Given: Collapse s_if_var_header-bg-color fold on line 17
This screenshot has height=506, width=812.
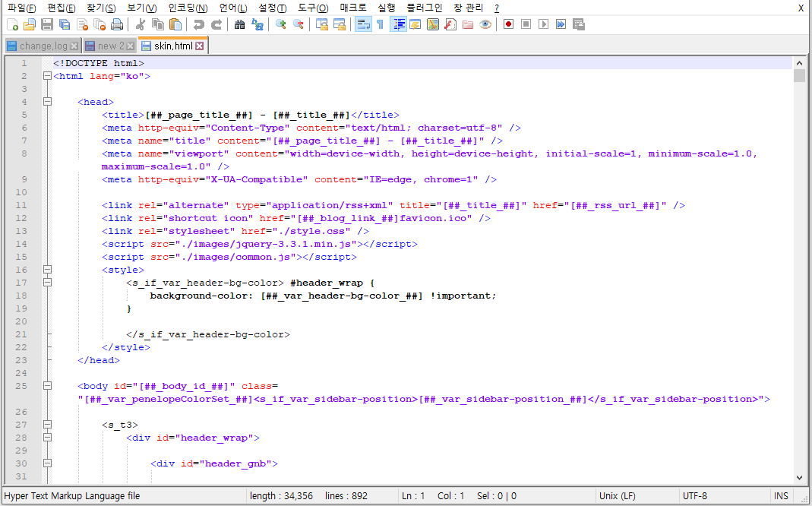Looking at the screenshot, I should 47,283.
